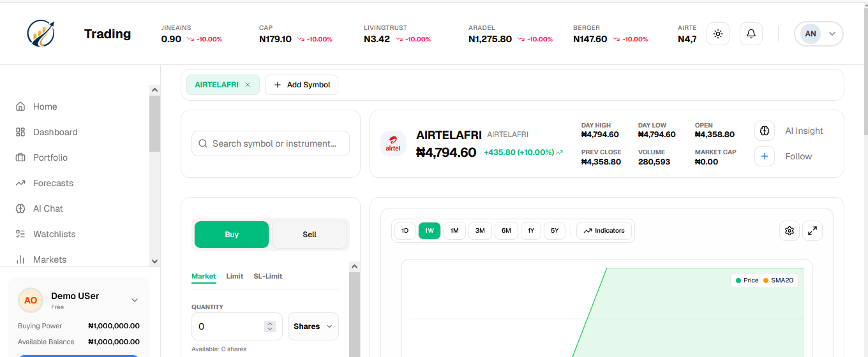Image resolution: width=868 pixels, height=357 pixels.
Task: Select the Market order tab
Action: tap(204, 276)
